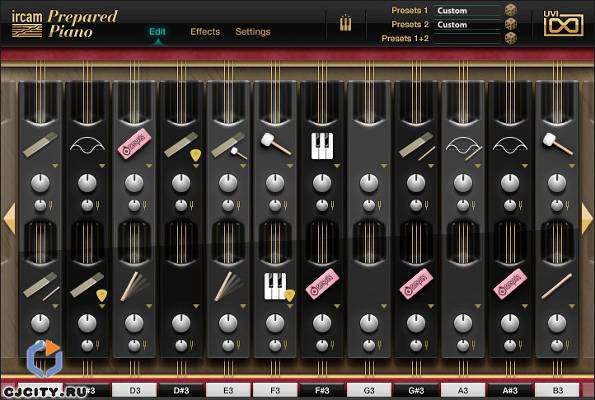The height and width of the screenshot is (400, 595).
Task: Play the G3 key
Action: (369, 391)
